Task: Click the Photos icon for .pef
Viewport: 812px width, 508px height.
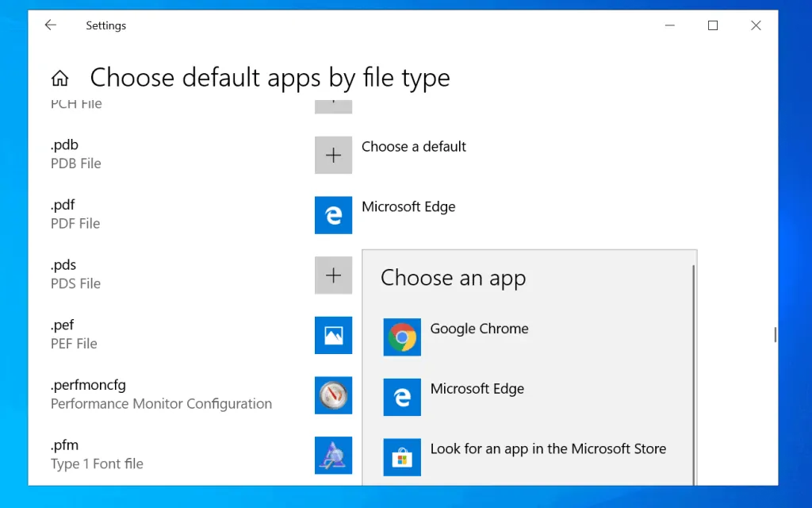Action: tap(333, 336)
